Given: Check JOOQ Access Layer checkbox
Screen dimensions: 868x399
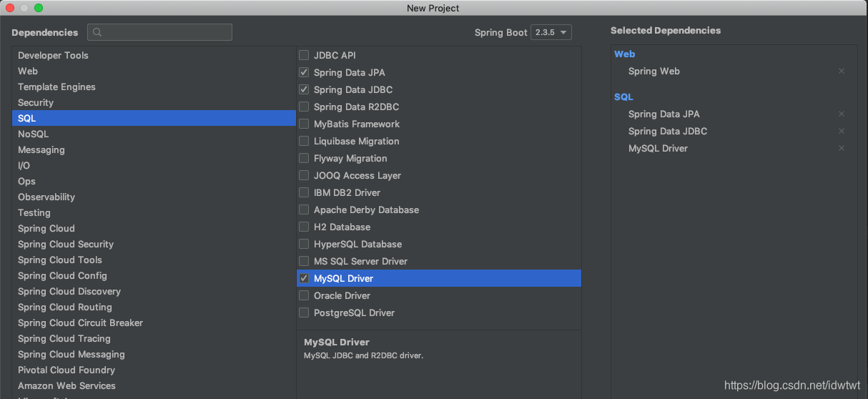Looking at the screenshot, I should click(x=304, y=175).
